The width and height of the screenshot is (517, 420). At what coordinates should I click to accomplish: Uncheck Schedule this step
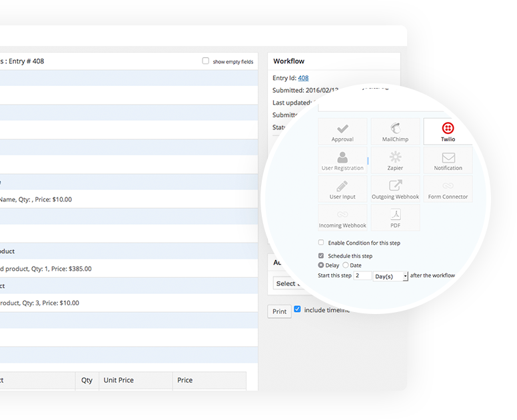coord(321,256)
